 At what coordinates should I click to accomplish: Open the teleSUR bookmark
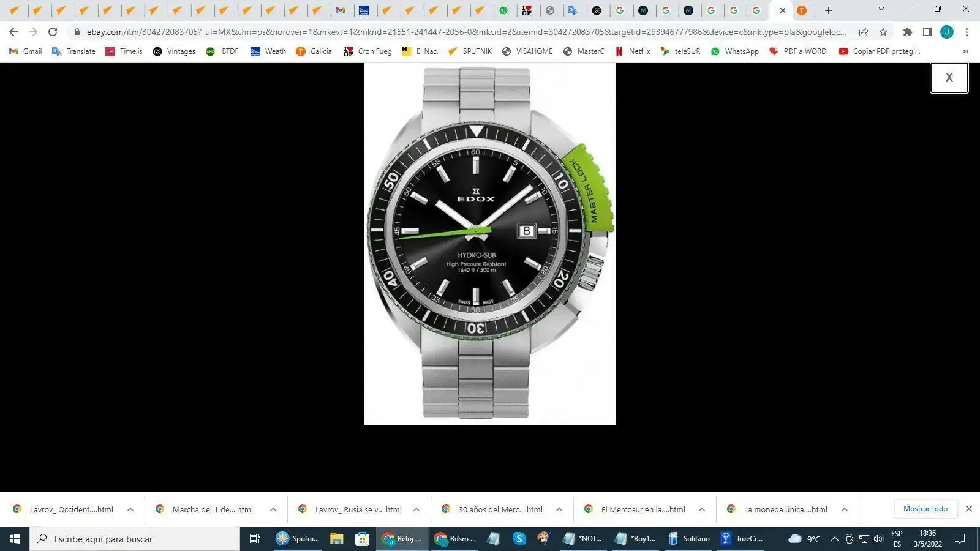pyautogui.click(x=680, y=51)
